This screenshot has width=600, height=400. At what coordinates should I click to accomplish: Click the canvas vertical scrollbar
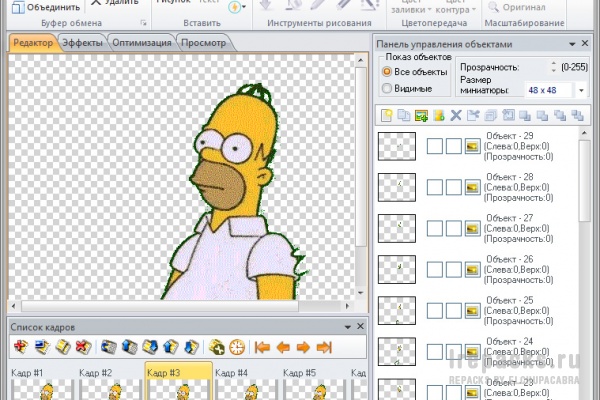pos(360,157)
